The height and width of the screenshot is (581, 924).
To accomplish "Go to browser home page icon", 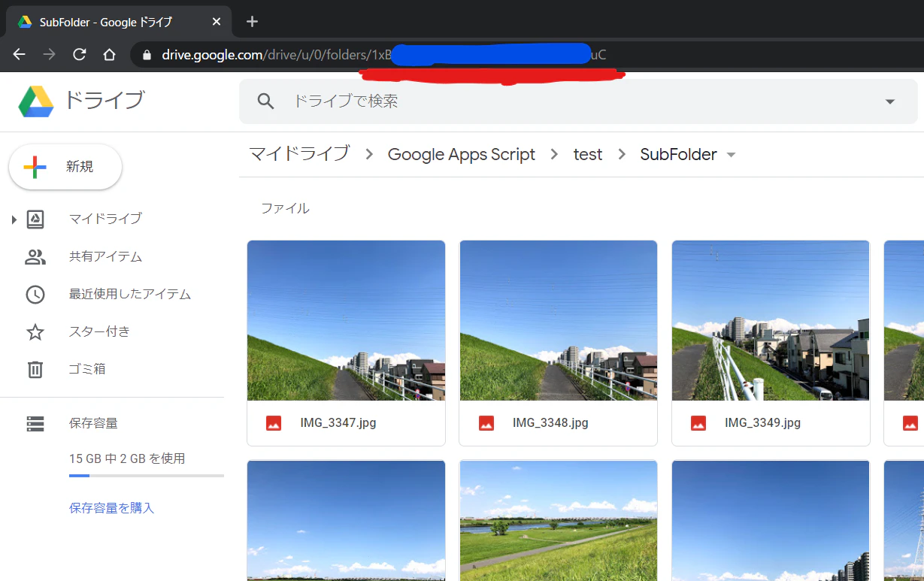I will [x=109, y=54].
